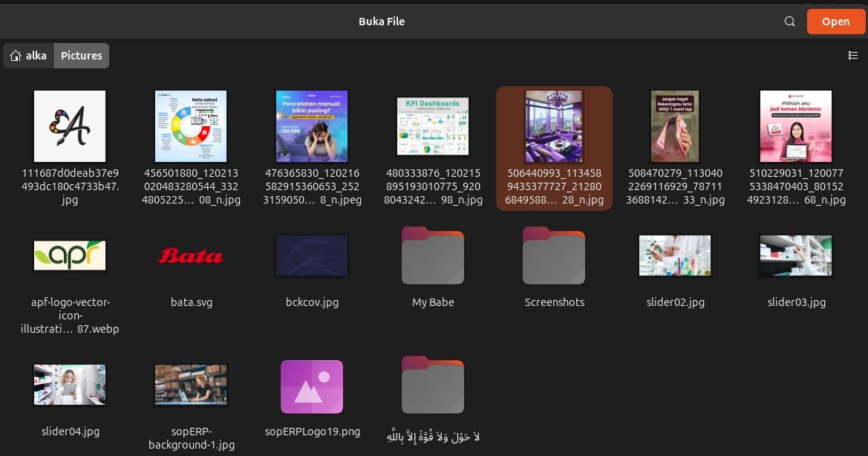Image resolution: width=868 pixels, height=456 pixels.
Task: Select the slider03.jpg thumbnail
Action: click(x=796, y=255)
